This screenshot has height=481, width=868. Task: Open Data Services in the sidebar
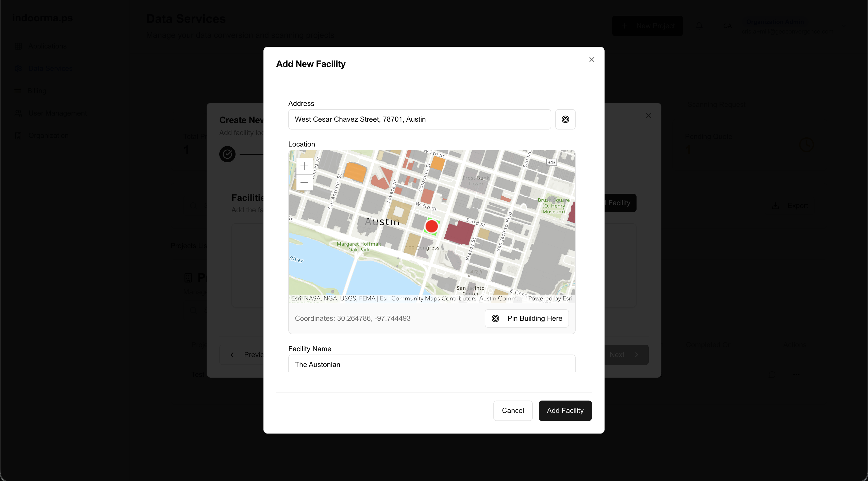[50, 68]
